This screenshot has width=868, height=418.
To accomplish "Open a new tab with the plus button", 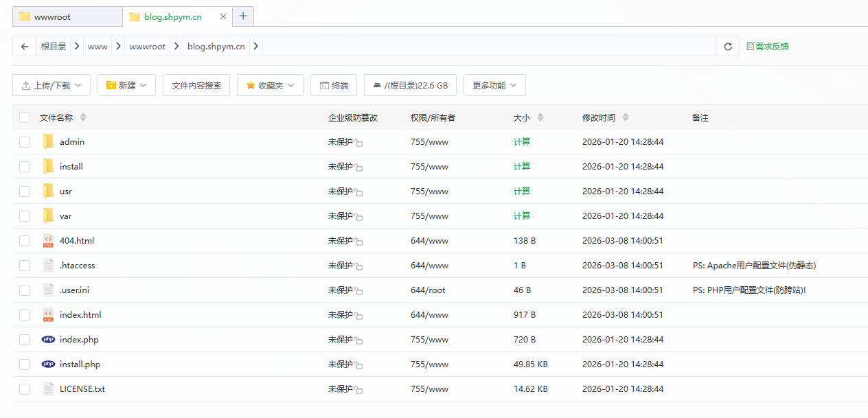I will pyautogui.click(x=243, y=14).
